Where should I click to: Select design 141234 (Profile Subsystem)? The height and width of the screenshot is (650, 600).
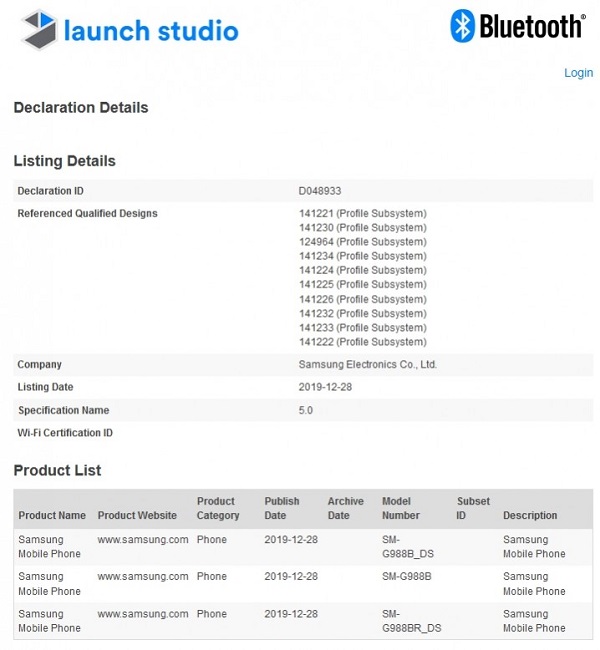pos(362,256)
